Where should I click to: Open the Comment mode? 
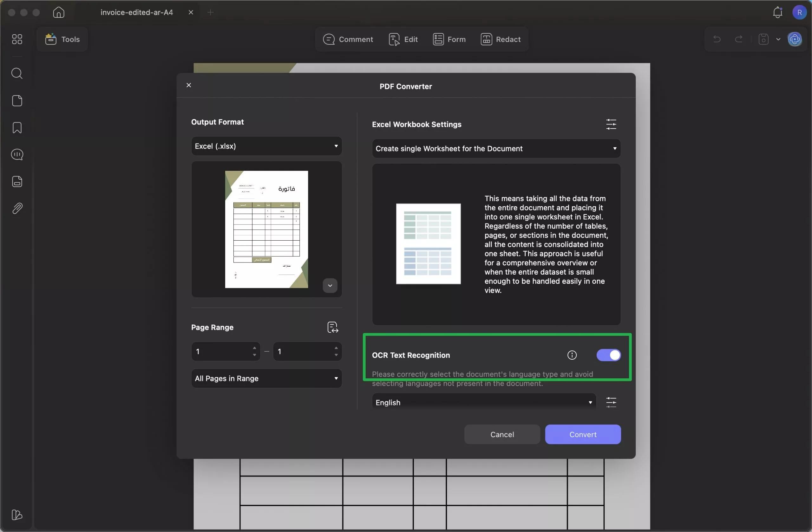tap(348, 39)
